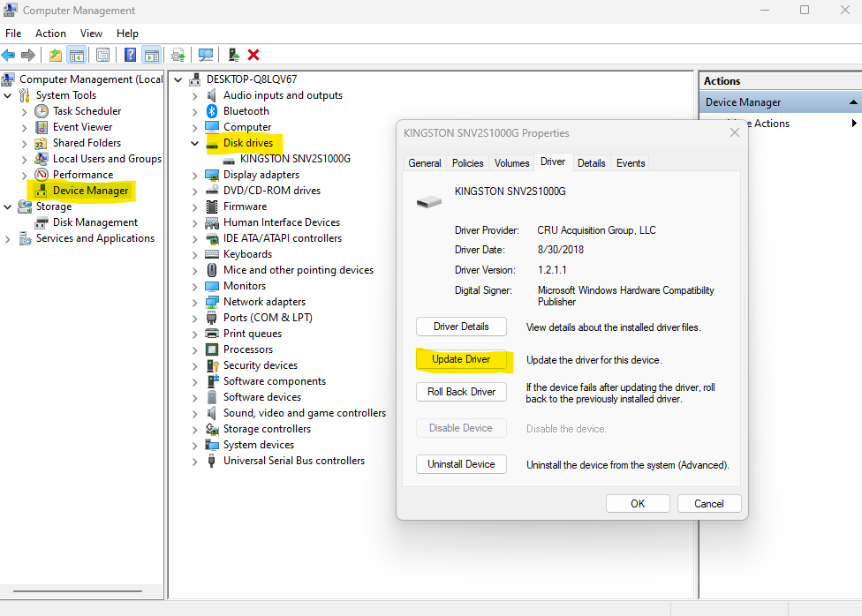Select the Software components category

(275, 381)
